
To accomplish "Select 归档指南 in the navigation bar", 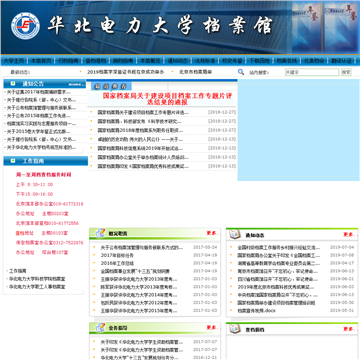I will 68,61.
